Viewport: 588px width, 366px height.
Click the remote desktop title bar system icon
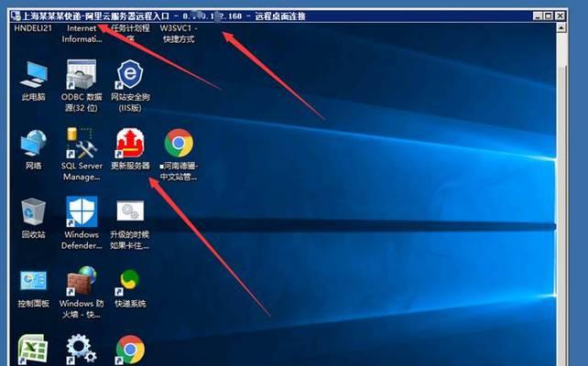point(16,16)
